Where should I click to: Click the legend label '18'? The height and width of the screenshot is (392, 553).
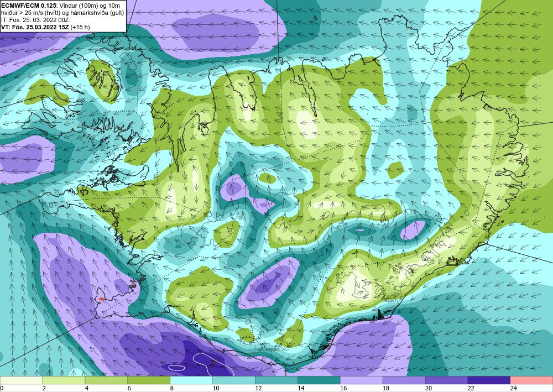(385, 388)
